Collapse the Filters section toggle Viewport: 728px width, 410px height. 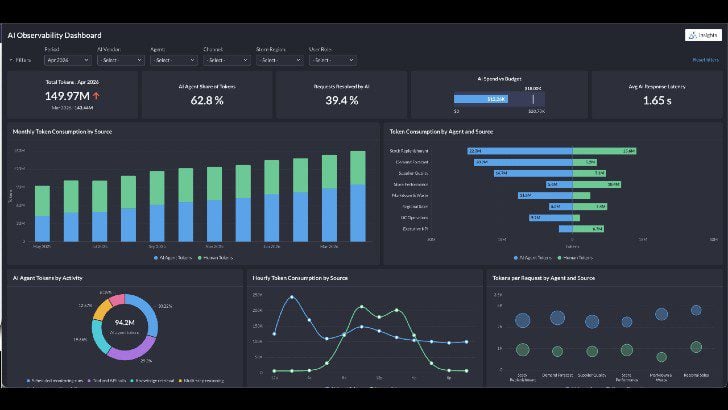(20, 60)
